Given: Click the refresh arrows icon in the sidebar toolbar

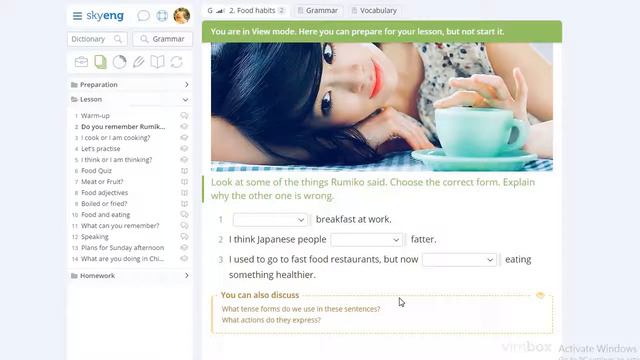Looking at the screenshot, I should click(x=176, y=62).
